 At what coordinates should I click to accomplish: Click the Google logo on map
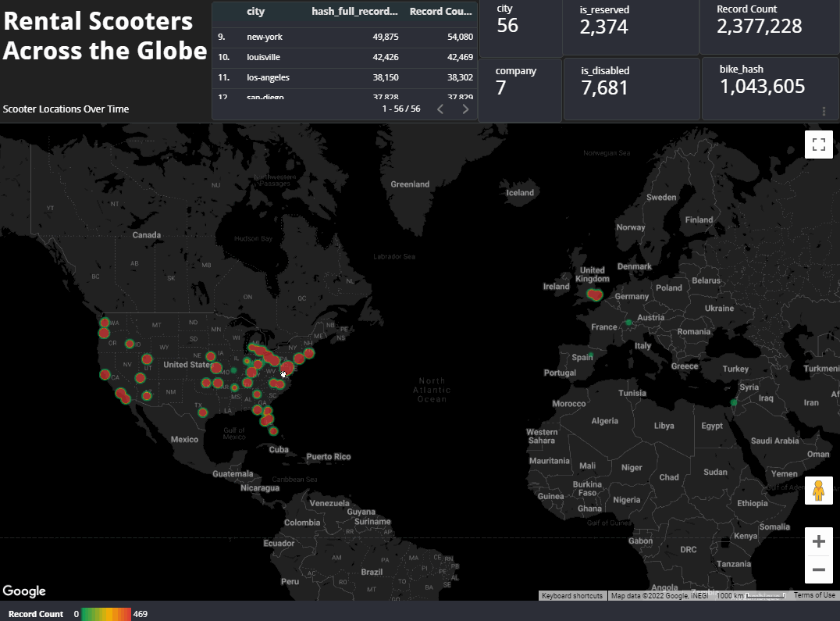pyautogui.click(x=24, y=591)
